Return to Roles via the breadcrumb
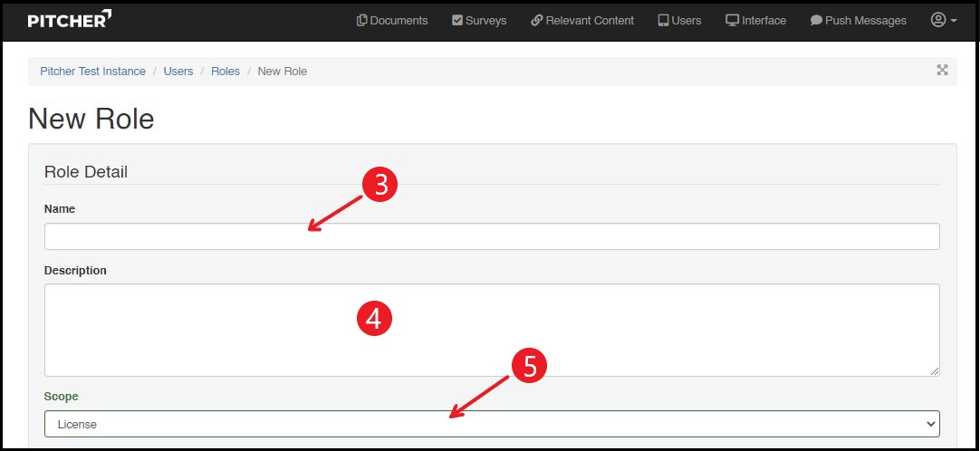The height and width of the screenshot is (451, 980). (226, 72)
